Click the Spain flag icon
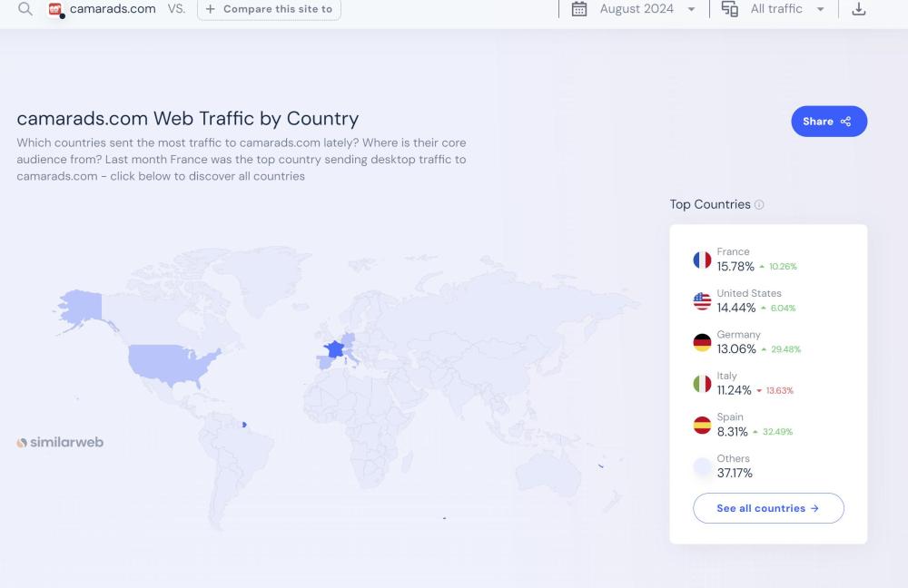The height and width of the screenshot is (588, 908). [x=702, y=425]
